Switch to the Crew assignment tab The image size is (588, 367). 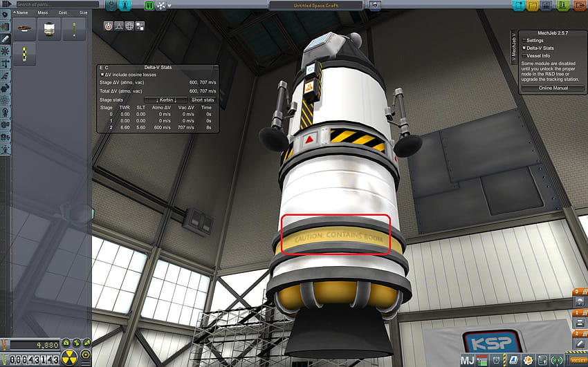tap(125, 5)
